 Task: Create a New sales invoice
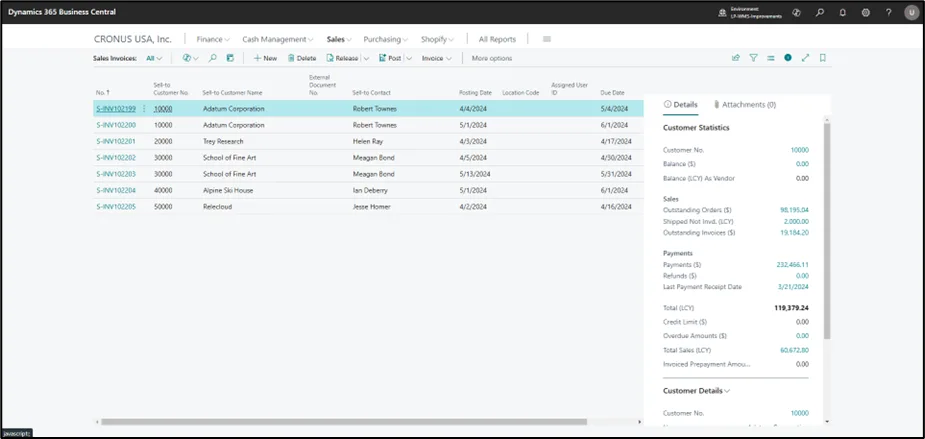click(x=265, y=58)
